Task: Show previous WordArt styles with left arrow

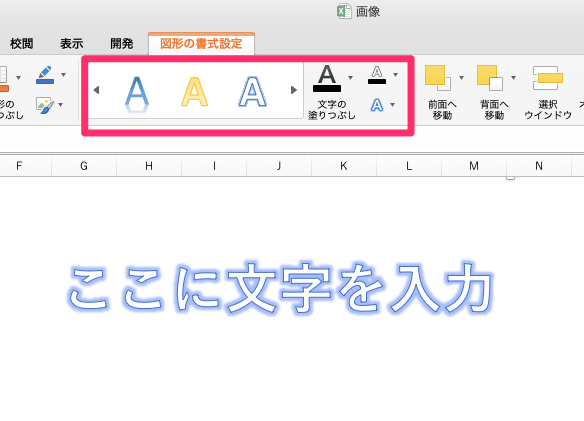Action: tap(96, 90)
